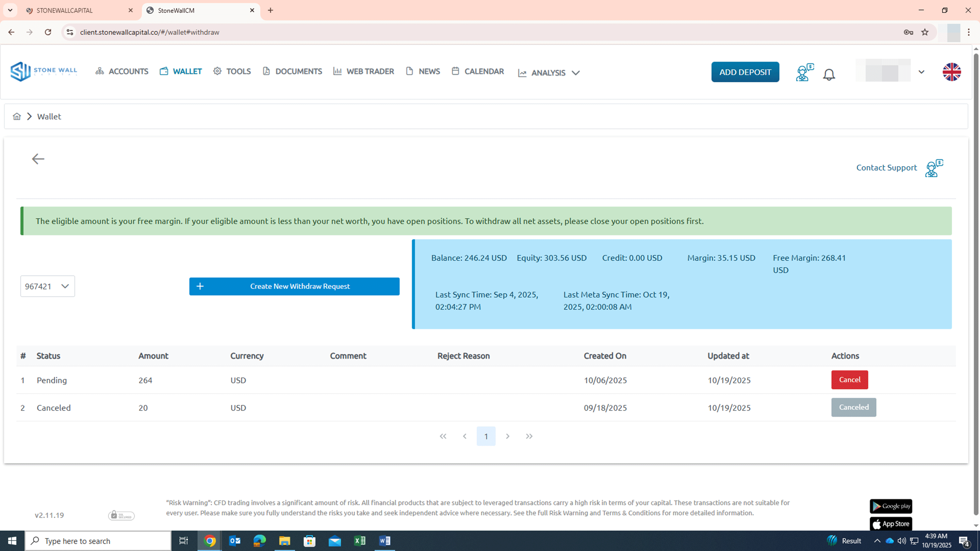The height and width of the screenshot is (551, 980).
Task: Click the Contact Support link
Action: [887, 168]
